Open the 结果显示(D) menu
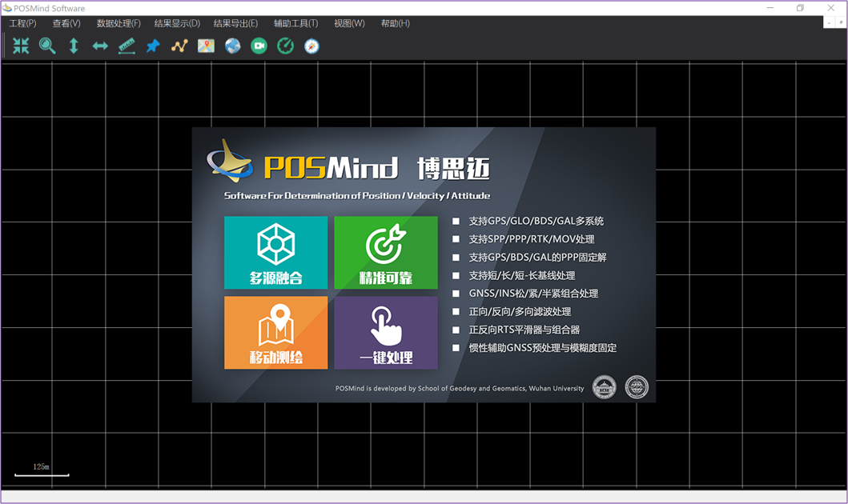The height and width of the screenshot is (504, 848). (178, 23)
